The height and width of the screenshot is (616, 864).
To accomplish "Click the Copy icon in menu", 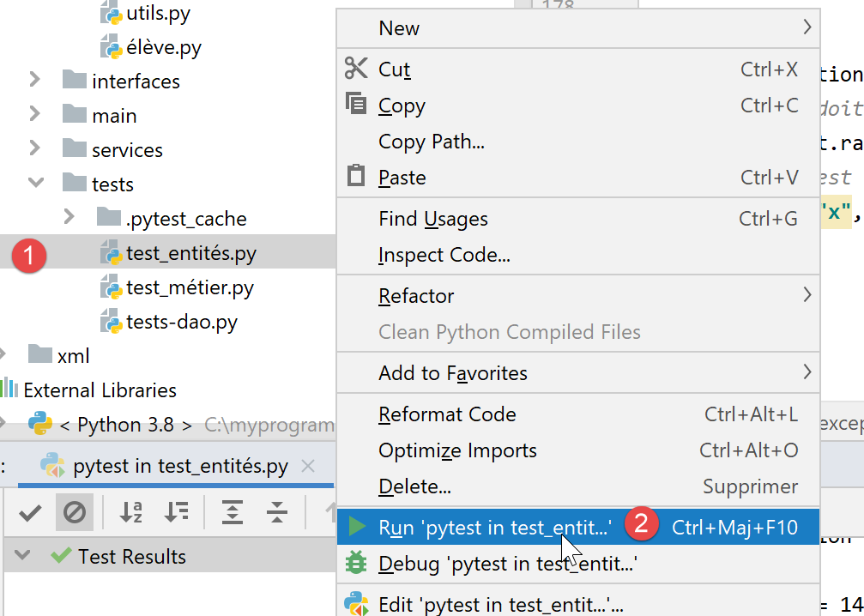I will click(355, 105).
